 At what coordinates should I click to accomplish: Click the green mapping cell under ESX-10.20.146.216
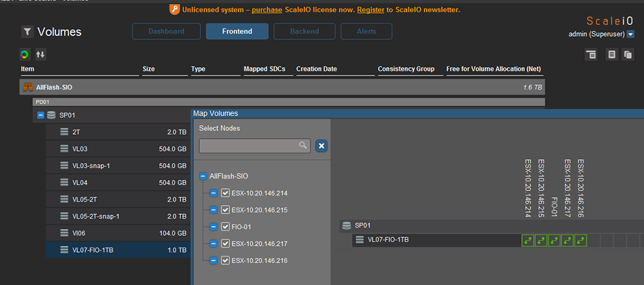click(x=580, y=241)
